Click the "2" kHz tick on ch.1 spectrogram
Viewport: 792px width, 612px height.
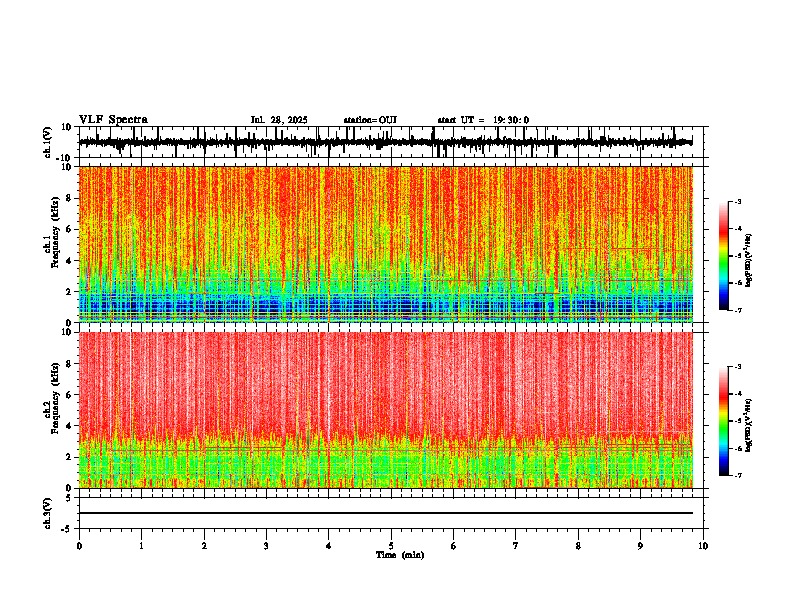69,292
